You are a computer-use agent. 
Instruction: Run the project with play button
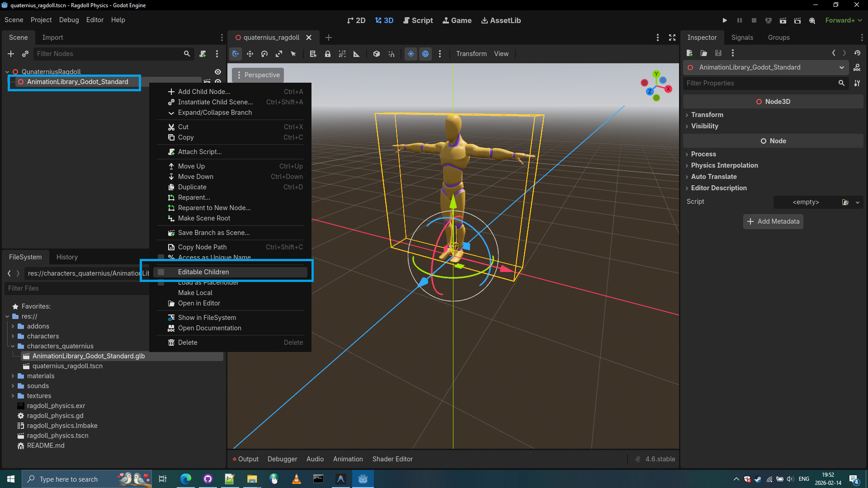[725, 20]
